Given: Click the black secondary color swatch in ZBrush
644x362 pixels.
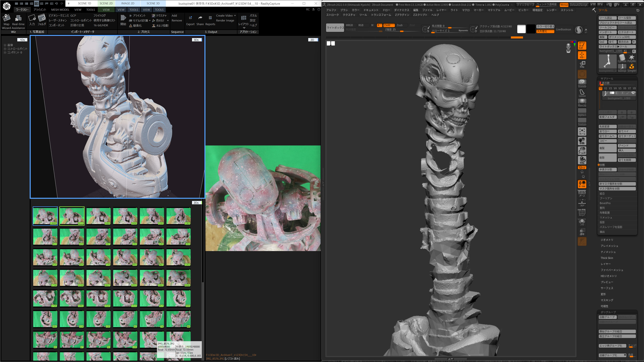Looking at the screenshot, I should point(531,29).
